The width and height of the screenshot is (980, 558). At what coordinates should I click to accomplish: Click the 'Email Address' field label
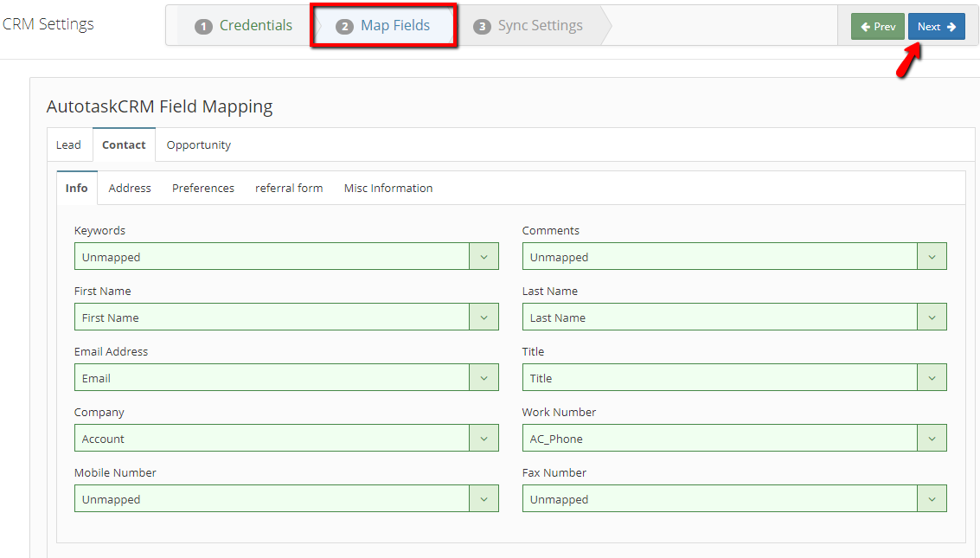point(112,352)
